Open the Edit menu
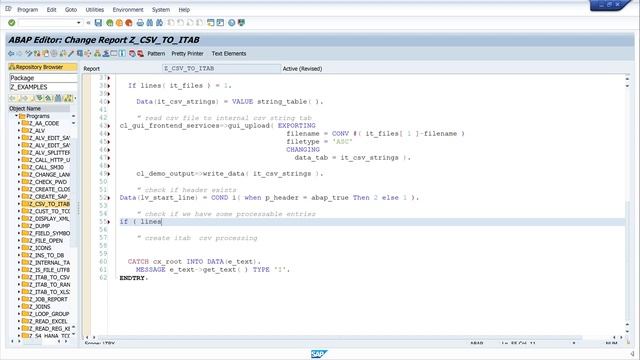Screen dimensions: 640x360 [x=51, y=10]
